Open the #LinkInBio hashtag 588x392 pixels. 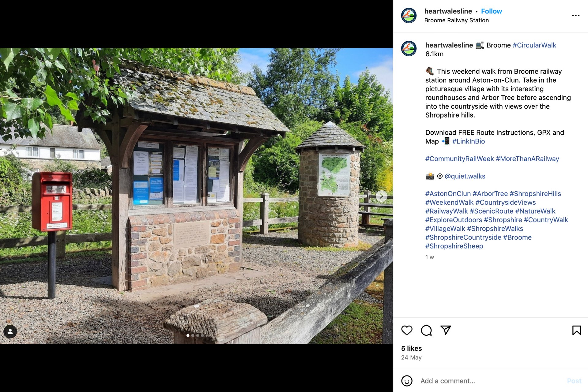click(x=468, y=141)
